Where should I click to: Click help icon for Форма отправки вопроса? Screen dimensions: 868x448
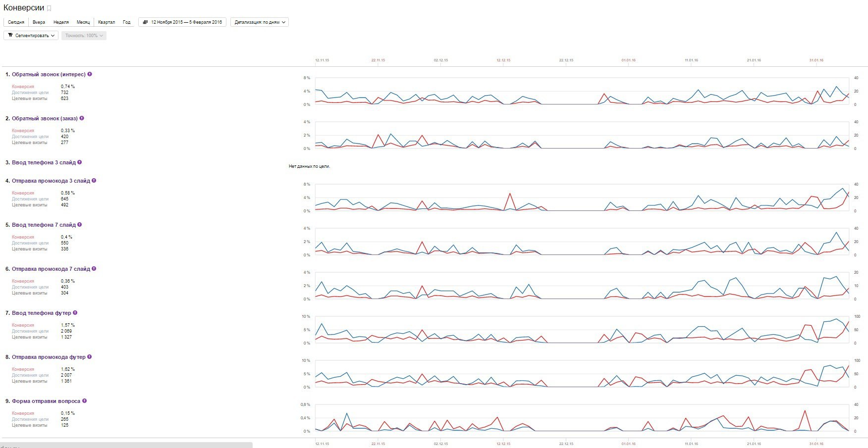pyautogui.click(x=84, y=401)
